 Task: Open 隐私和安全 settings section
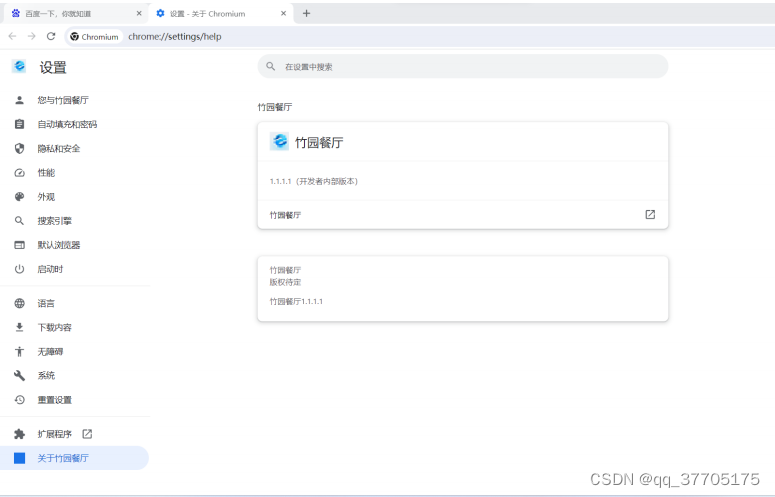74,149
